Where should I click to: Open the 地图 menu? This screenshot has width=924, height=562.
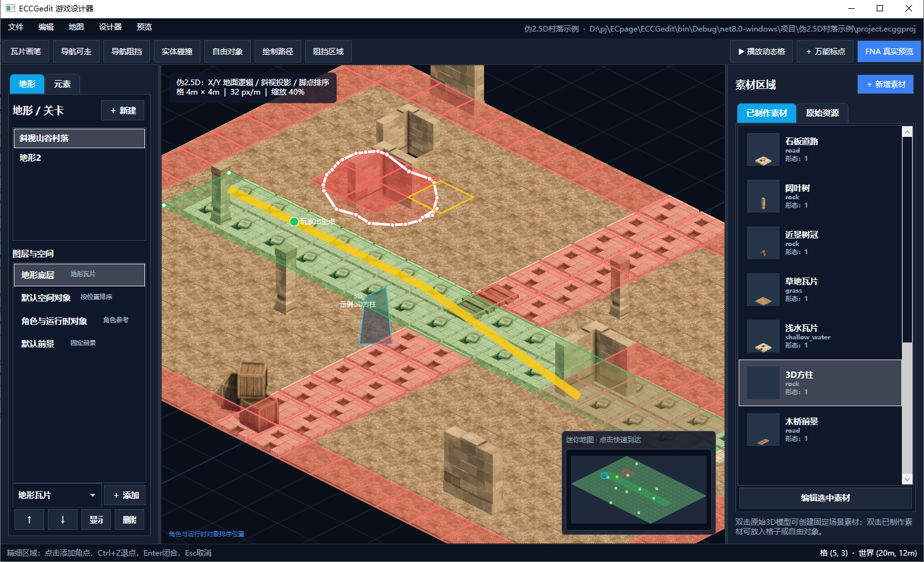(76, 27)
